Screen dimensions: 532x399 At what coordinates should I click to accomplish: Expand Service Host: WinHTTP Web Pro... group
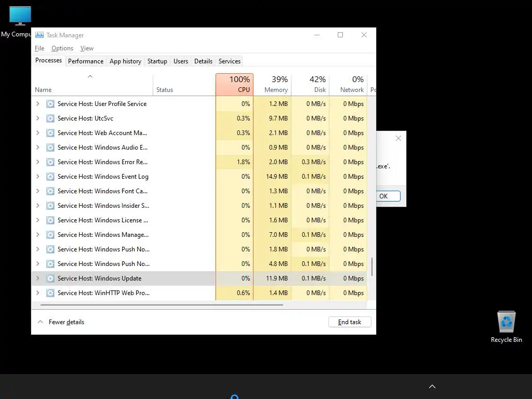pyautogui.click(x=37, y=293)
